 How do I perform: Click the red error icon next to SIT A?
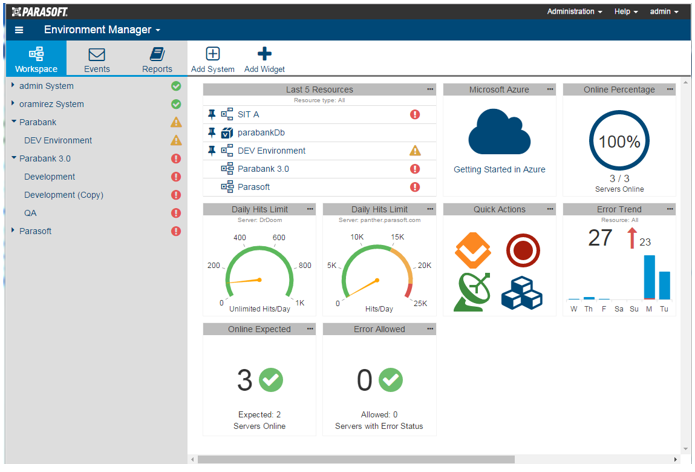tap(415, 114)
